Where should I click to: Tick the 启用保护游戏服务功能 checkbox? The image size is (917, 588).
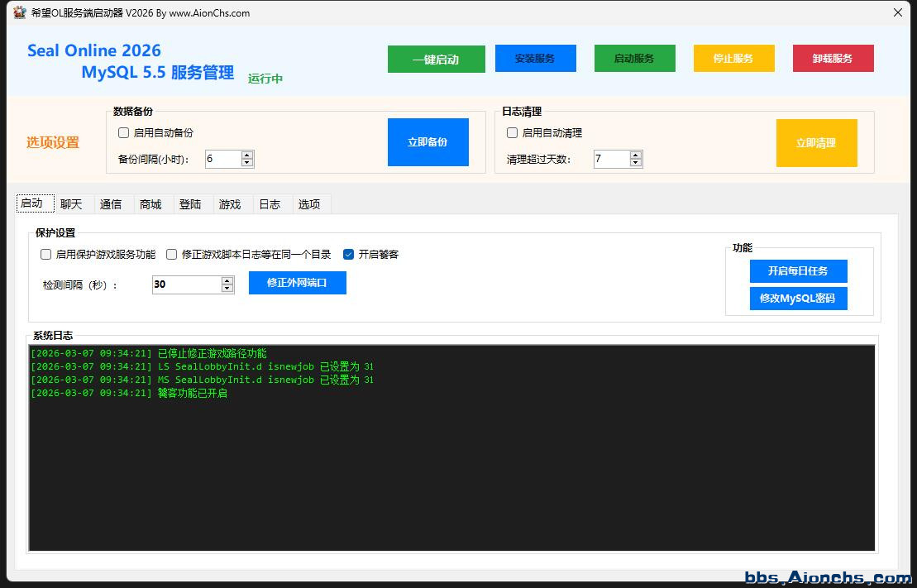pyautogui.click(x=46, y=255)
